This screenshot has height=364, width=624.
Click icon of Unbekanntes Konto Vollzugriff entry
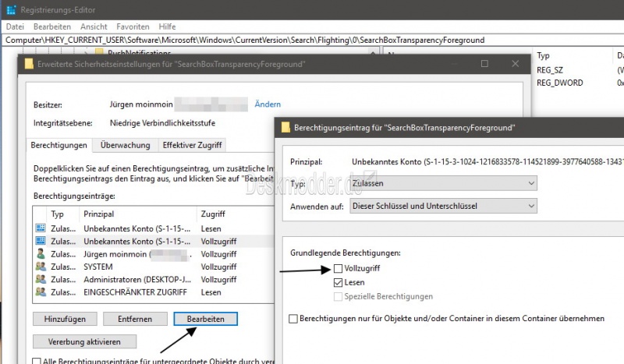(x=41, y=241)
